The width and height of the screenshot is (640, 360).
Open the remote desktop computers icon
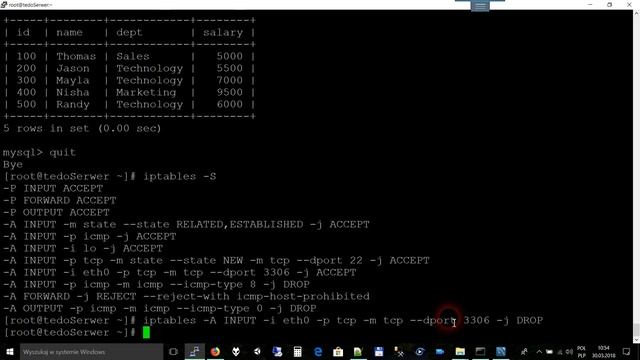[277, 352]
